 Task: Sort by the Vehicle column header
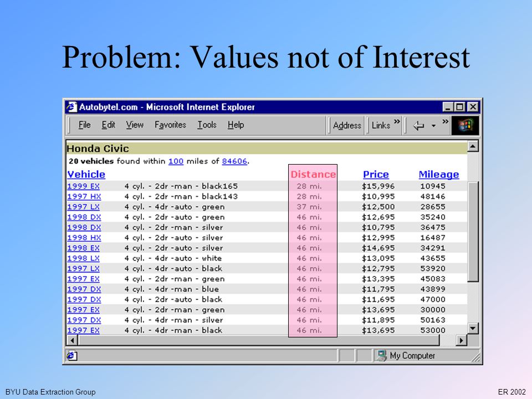[86, 175]
